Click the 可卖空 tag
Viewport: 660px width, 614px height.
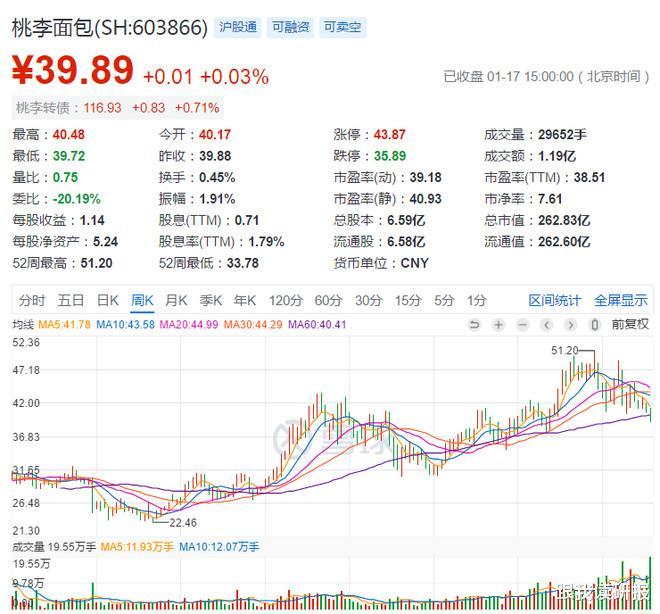343,27
